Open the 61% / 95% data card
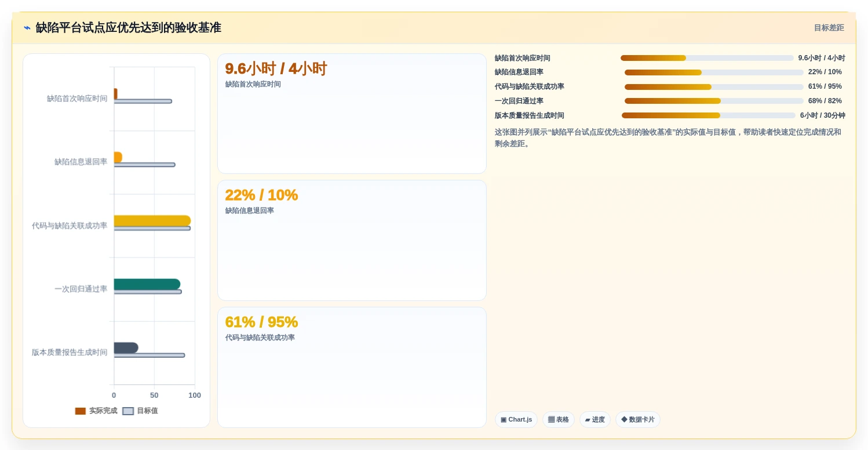The width and height of the screenshot is (868, 450). [352, 367]
